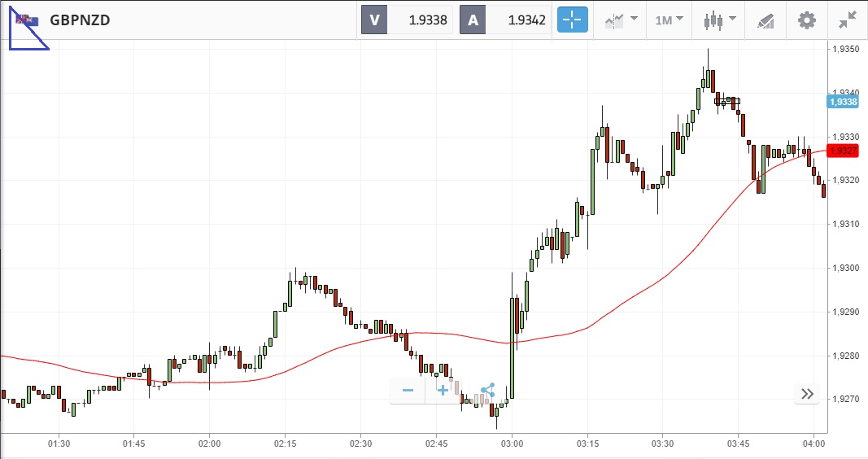
Task: Expand the 1M timeframe dropdown
Action: (670, 20)
